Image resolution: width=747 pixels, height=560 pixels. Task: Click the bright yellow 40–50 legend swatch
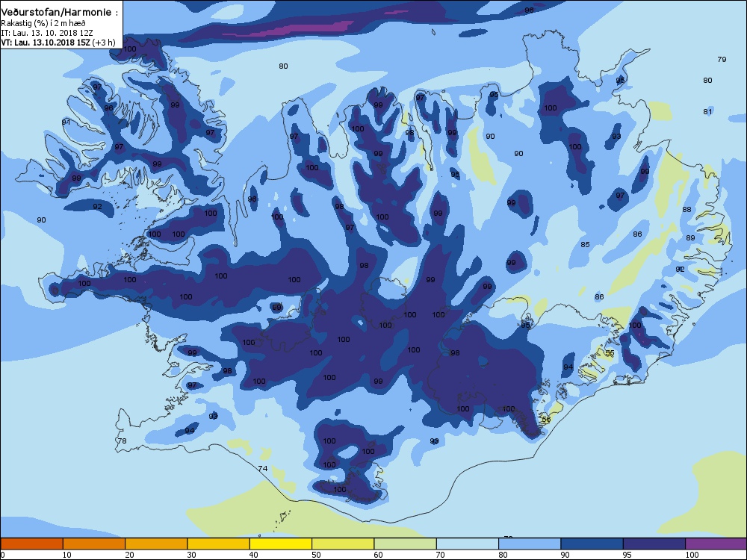[281, 544]
